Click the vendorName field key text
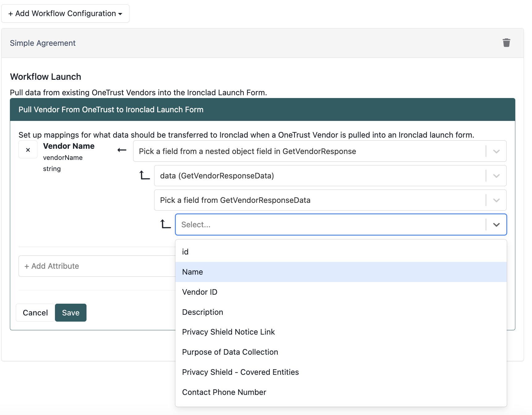 tap(63, 157)
